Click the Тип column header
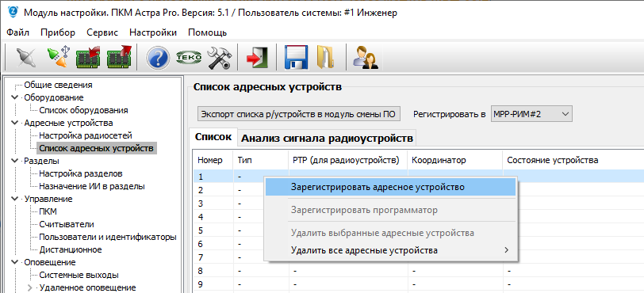The height and width of the screenshot is (293, 644). [261, 161]
